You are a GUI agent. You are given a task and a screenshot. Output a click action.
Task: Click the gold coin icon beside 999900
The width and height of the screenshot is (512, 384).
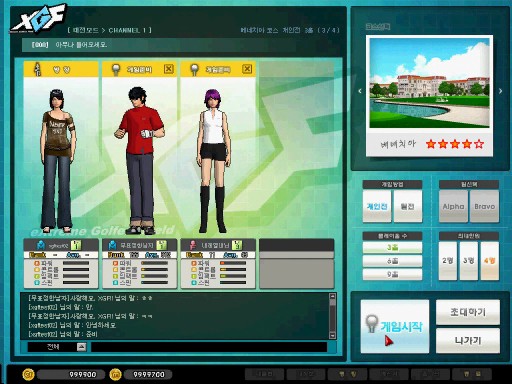coord(28,374)
